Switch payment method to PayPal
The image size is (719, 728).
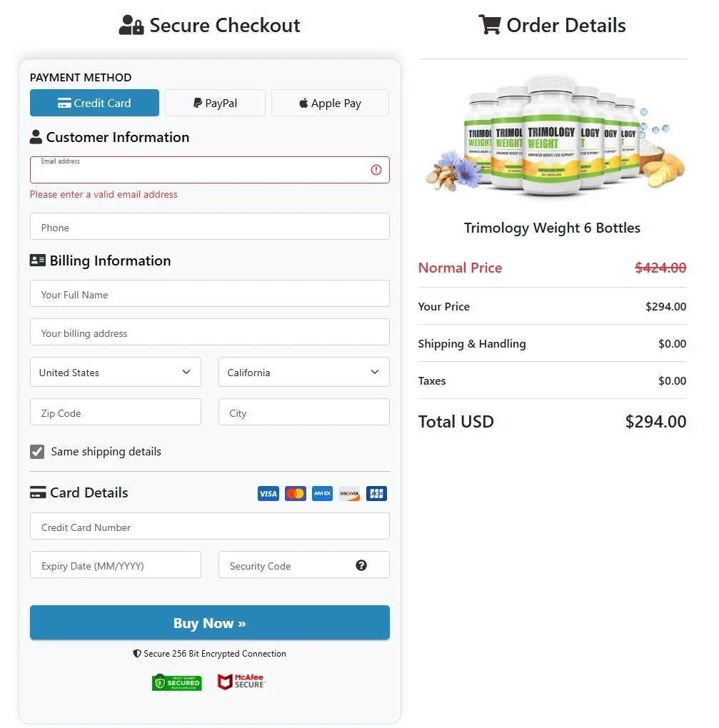(x=215, y=102)
